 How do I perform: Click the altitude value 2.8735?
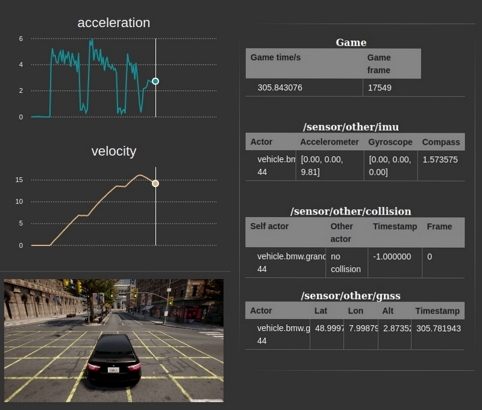pos(397,328)
